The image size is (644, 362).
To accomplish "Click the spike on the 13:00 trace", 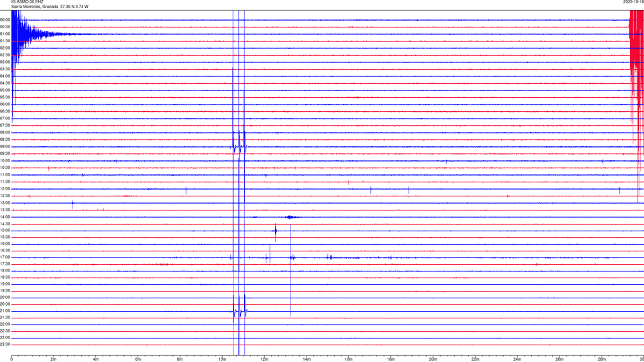I will click(72, 204).
